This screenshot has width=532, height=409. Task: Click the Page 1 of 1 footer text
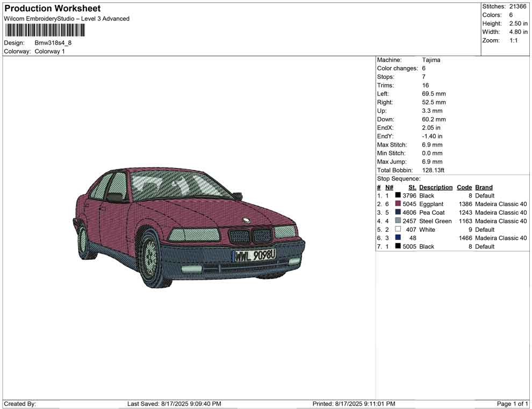point(513,404)
